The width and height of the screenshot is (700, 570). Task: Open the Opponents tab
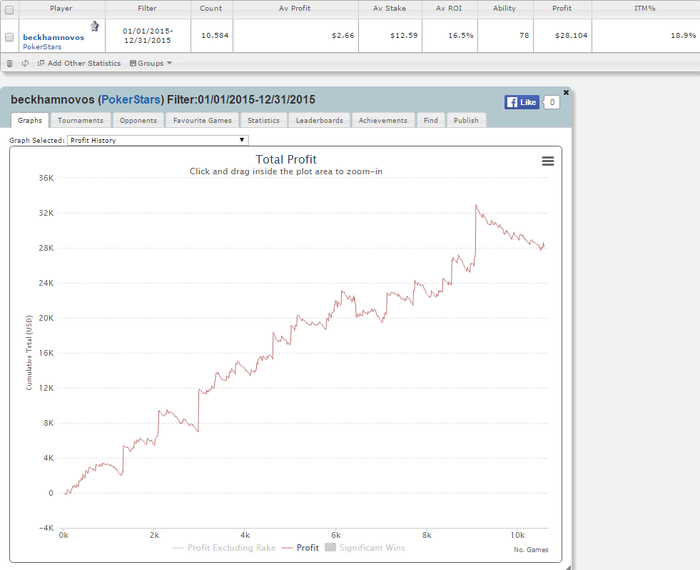(138, 120)
